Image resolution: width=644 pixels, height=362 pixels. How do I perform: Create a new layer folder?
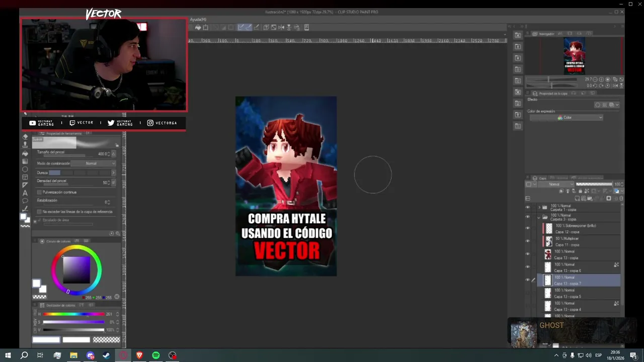589,198
